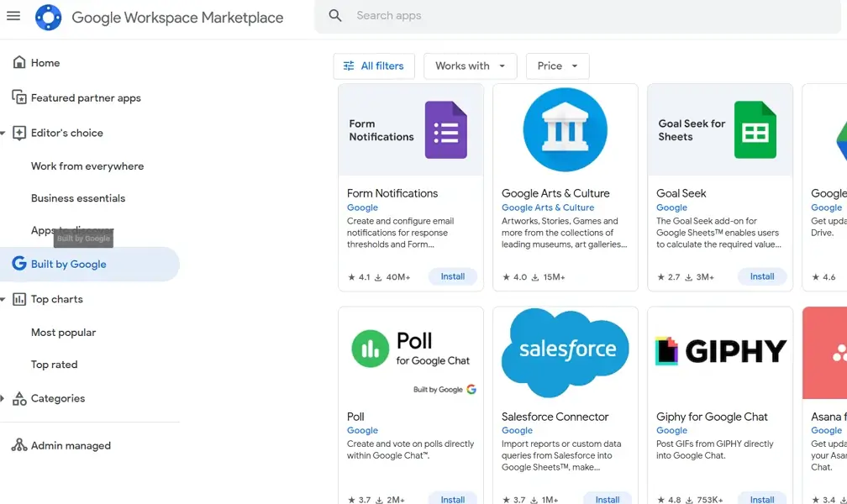Click the GIPHY logo image
Screen dimensions: 847x504
coord(721,351)
